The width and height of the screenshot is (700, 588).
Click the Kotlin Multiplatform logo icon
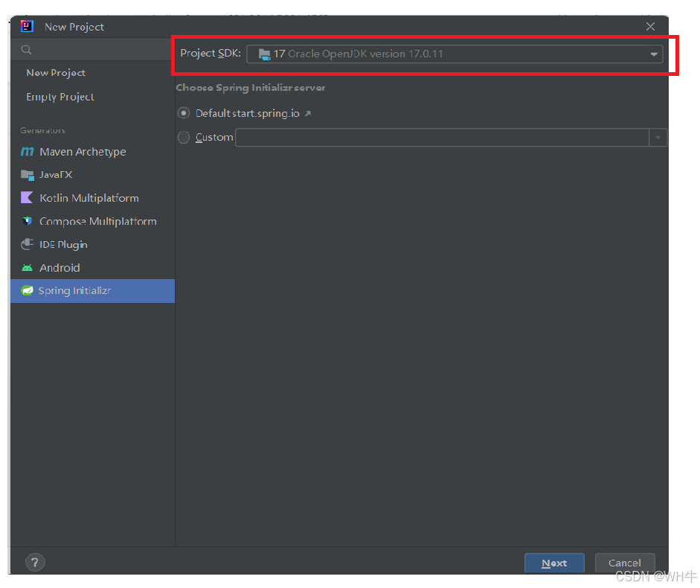tap(27, 197)
